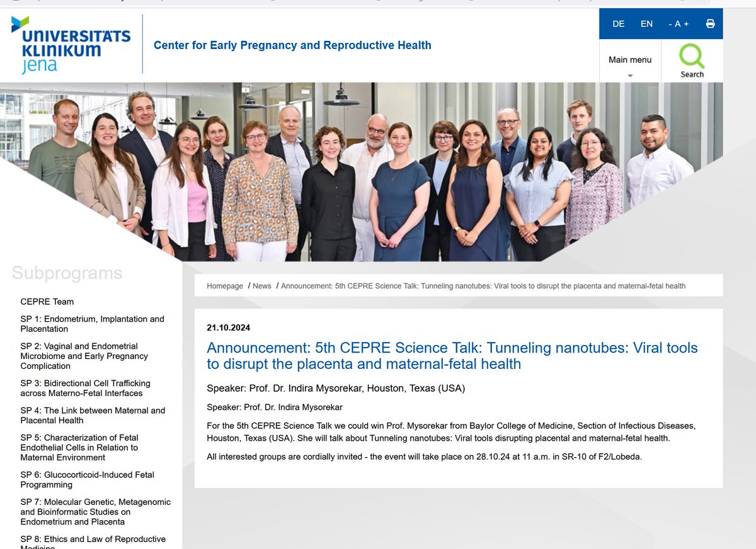This screenshot has width=756, height=549.
Task: Click the article date 21.10.2024
Action: tap(228, 327)
